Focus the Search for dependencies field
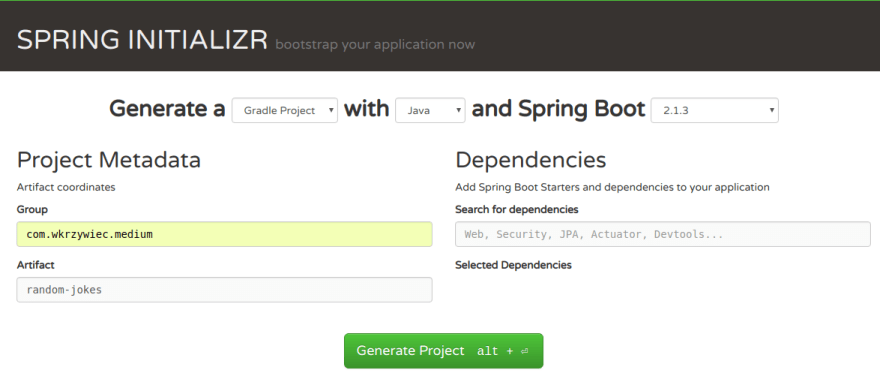The height and width of the screenshot is (376, 880). [663, 234]
